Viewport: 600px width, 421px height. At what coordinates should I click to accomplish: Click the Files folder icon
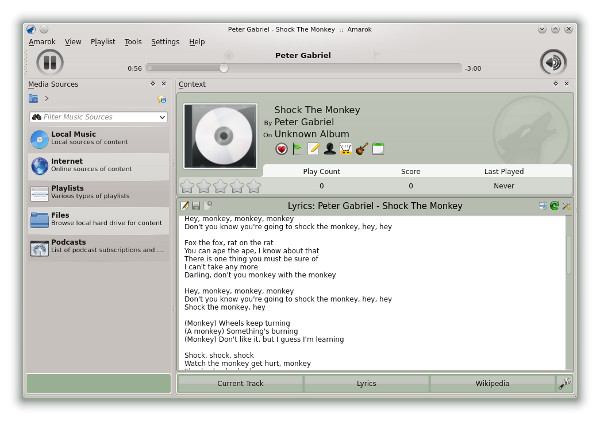(x=39, y=220)
